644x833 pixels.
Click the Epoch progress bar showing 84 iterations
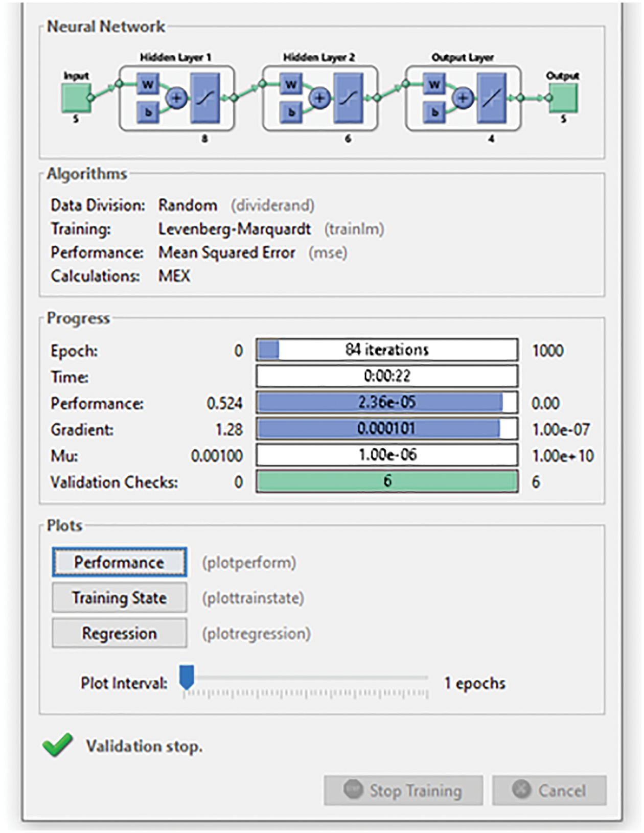point(387,350)
